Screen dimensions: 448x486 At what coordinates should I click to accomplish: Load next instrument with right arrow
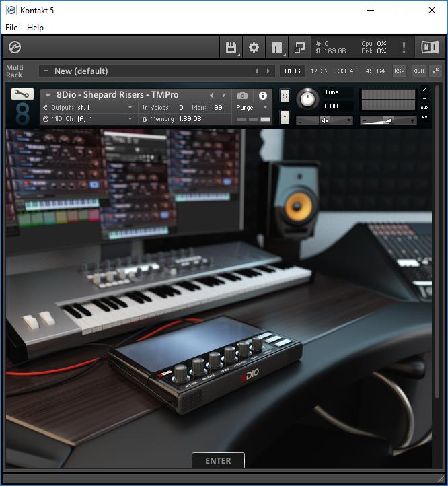tap(224, 95)
